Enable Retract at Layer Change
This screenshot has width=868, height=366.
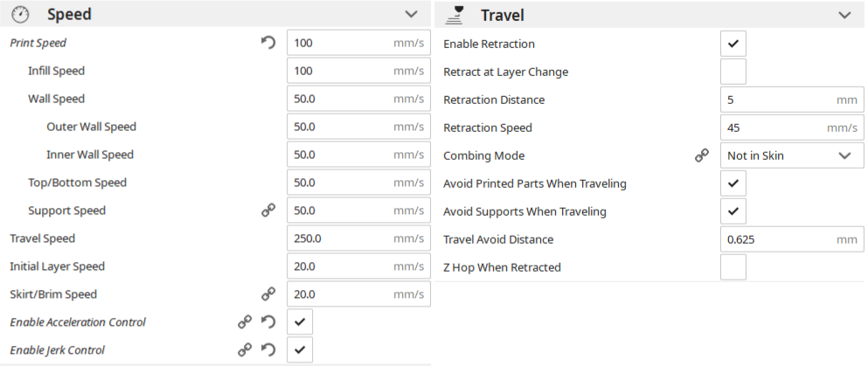[733, 72]
